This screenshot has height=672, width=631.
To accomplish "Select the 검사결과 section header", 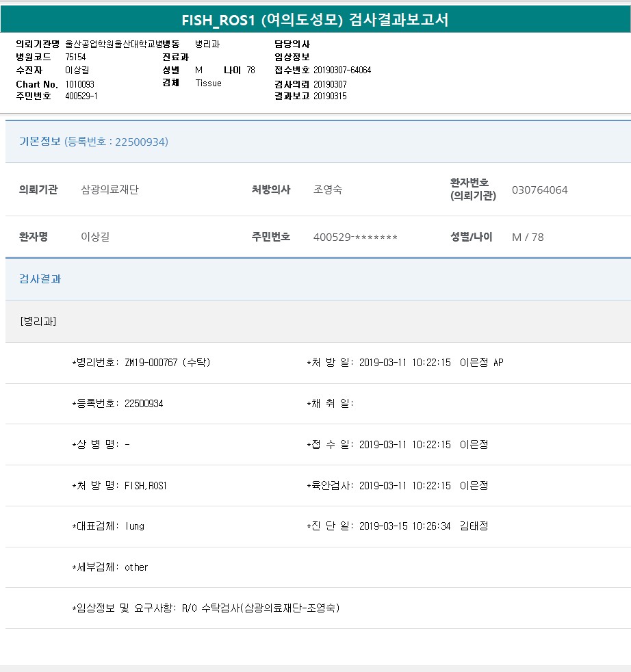I will [40, 279].
